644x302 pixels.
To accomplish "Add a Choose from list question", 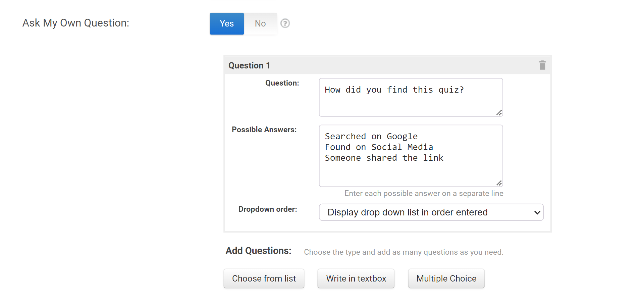I will [264, 279].
